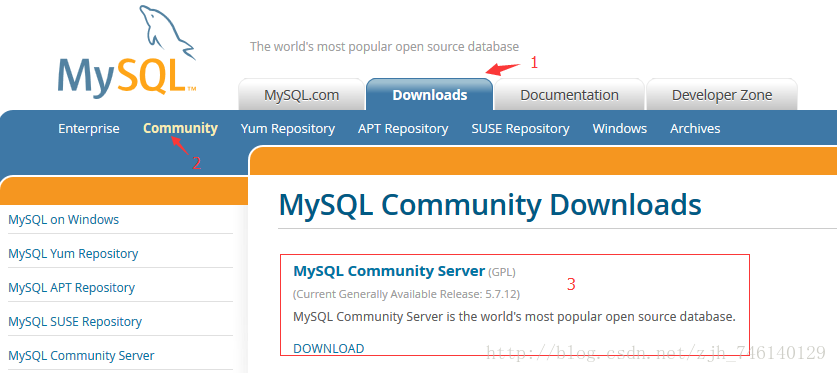837x373 pixels.
Task: Open Yum Repository in the top submenu
Action: point(288,129)
